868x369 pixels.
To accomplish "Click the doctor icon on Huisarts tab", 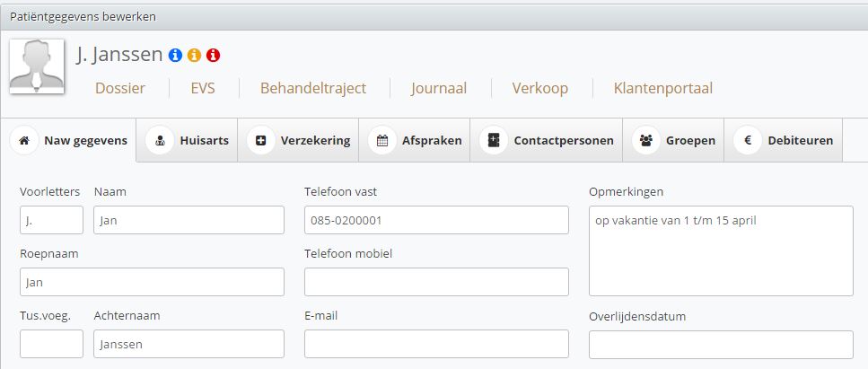I will click(160, 141).
